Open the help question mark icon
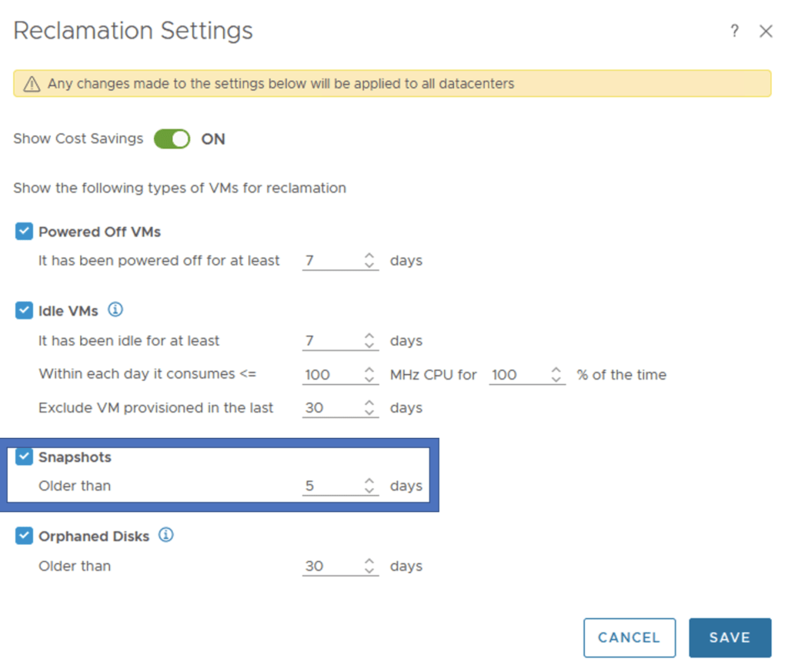Viewport: 788px width, 672px height. [735, 32]
